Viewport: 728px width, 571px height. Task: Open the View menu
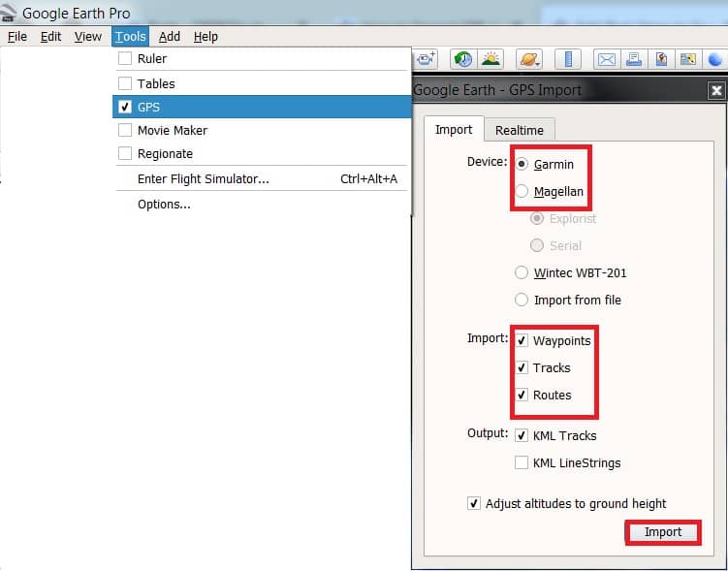(x=88, y=36)
